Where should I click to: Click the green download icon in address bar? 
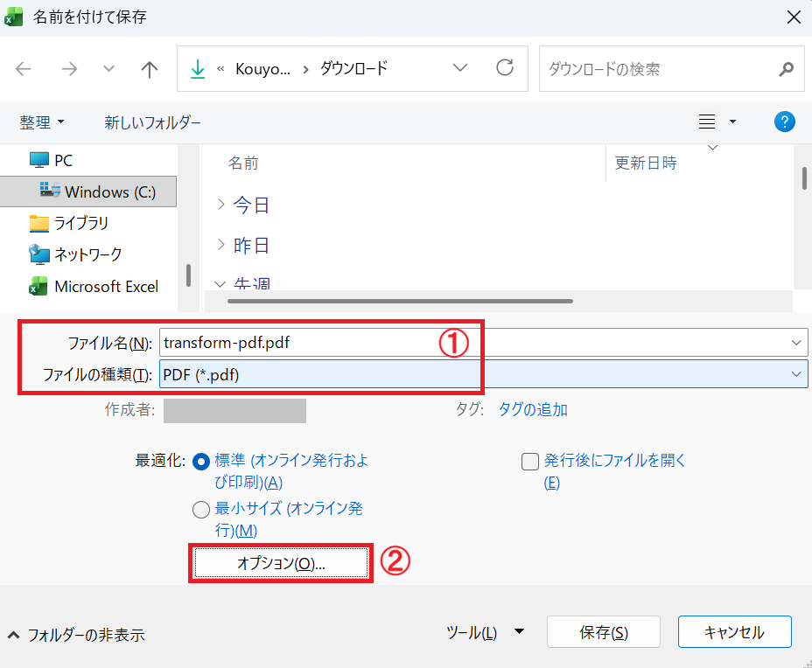(x=197, y=69)
